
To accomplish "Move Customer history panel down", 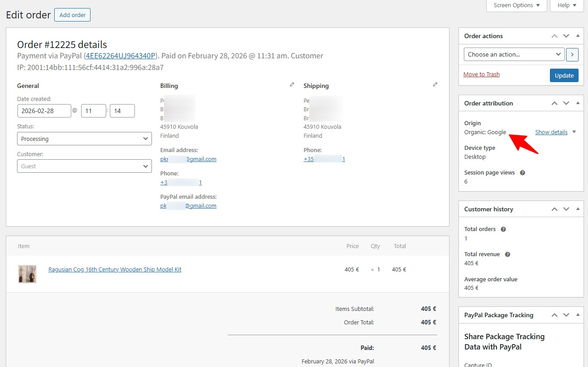I will (x=566, y=209).
